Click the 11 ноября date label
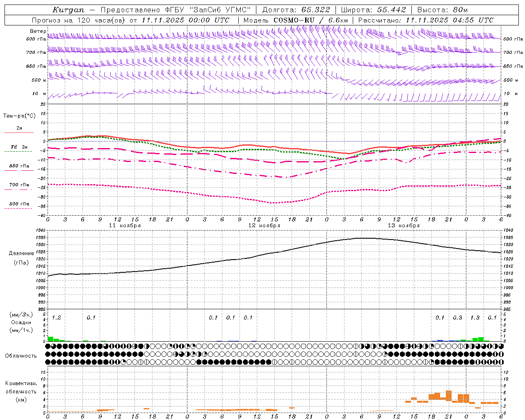This screenshot has height=420, width=525. (x=125, y=226)
